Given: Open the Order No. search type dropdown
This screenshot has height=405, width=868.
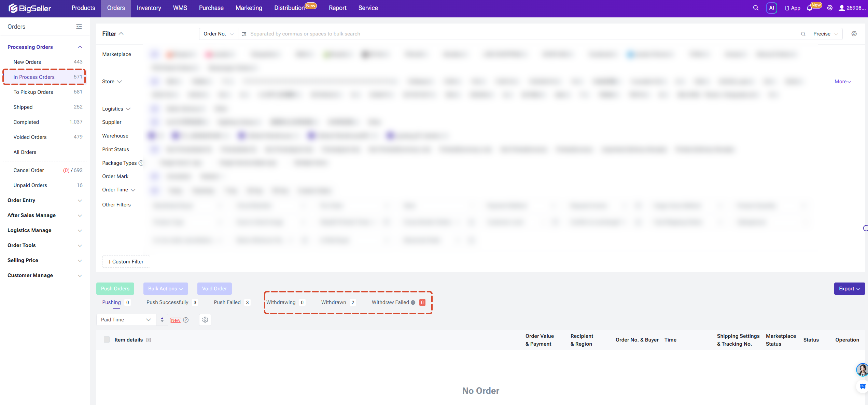Looking at the screenshot, I should pos(218,34).
